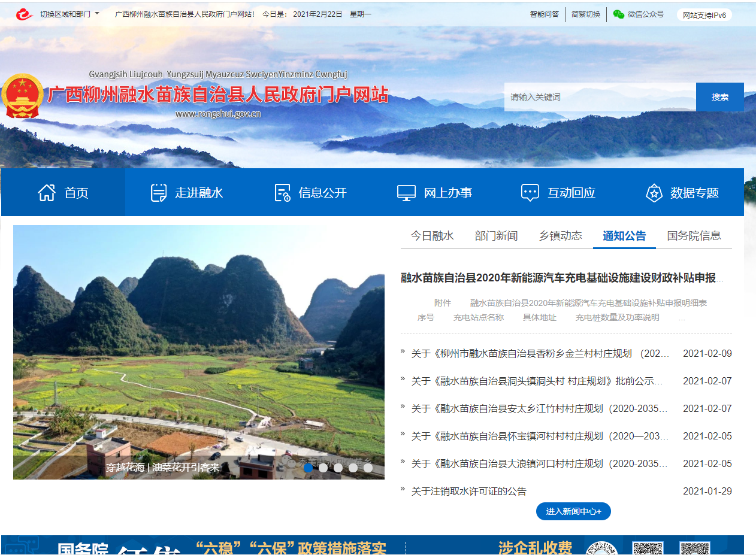The width and height of the screenshot is (756, 555).
Task: Switch to the 部门新闻 tab
Action: 496,236
